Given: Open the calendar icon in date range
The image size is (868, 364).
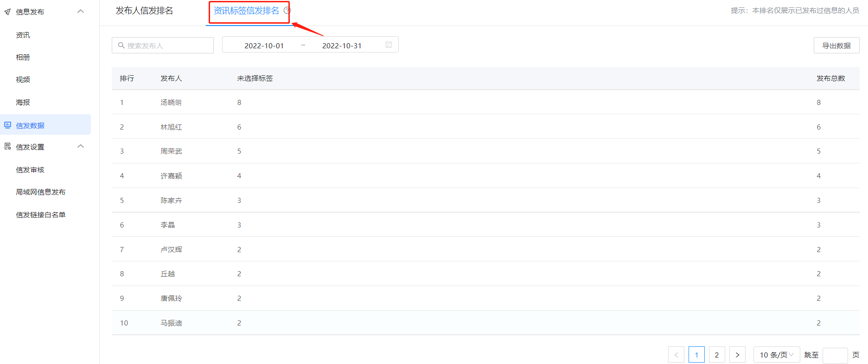Looking at the screenshot, I should (x=389, y=45).
